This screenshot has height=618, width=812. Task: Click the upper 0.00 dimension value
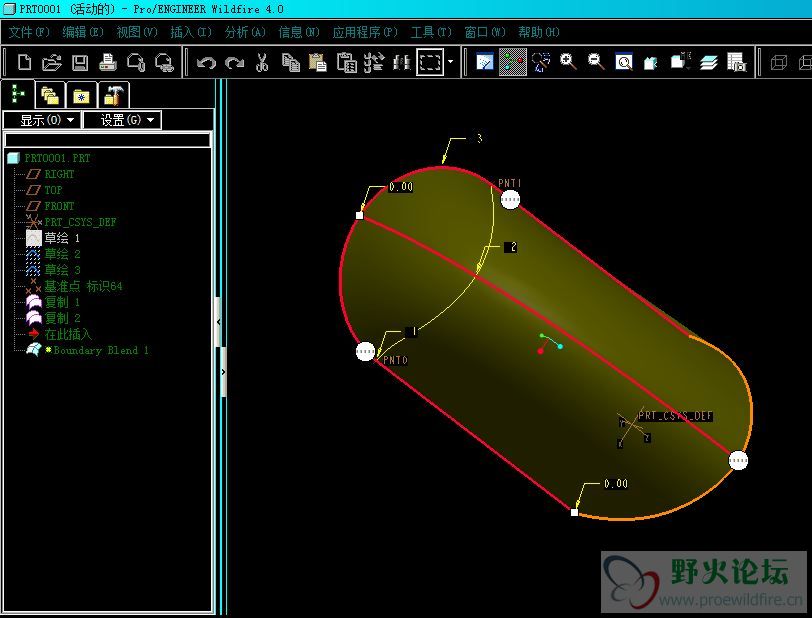pyautogui.click(x=401, y=187)
